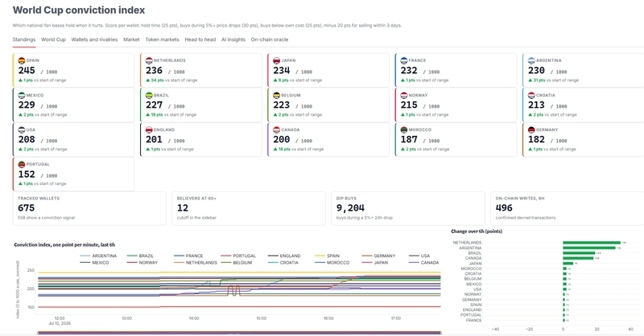
Task: Click the Argentina flag icon
Action: tap(531, 60)
